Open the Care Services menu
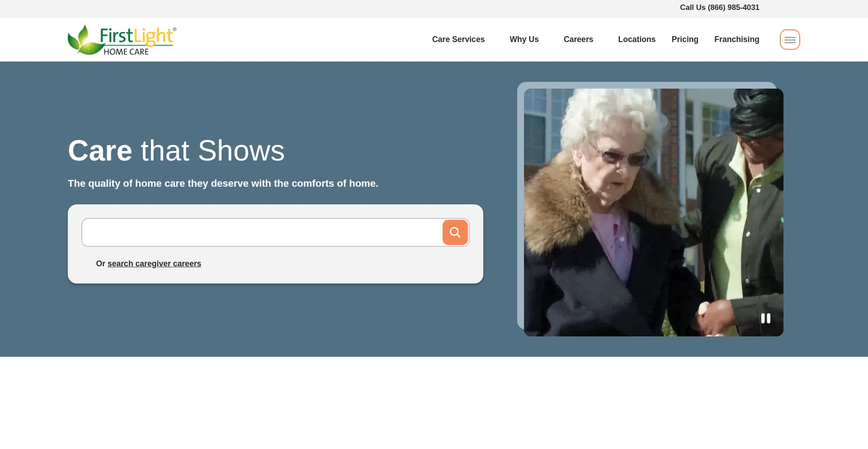The image size is (868, 449). [458, 39]
